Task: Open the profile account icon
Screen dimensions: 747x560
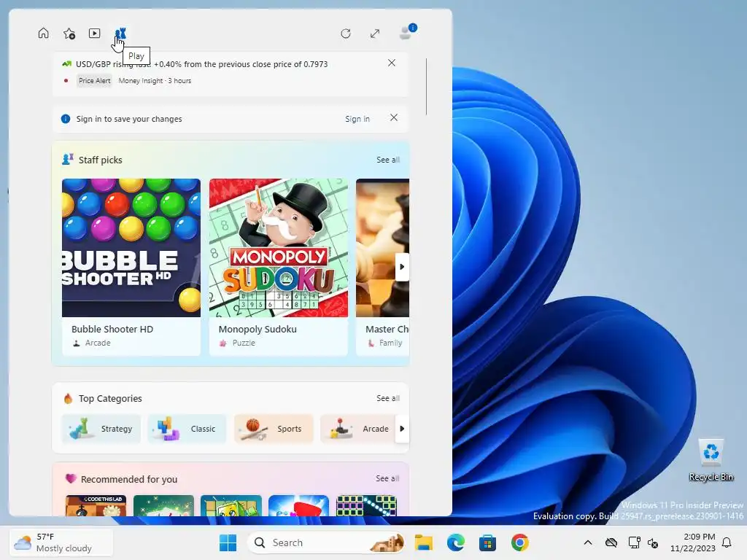Action: pyautogui.click(x=407, y=32)
